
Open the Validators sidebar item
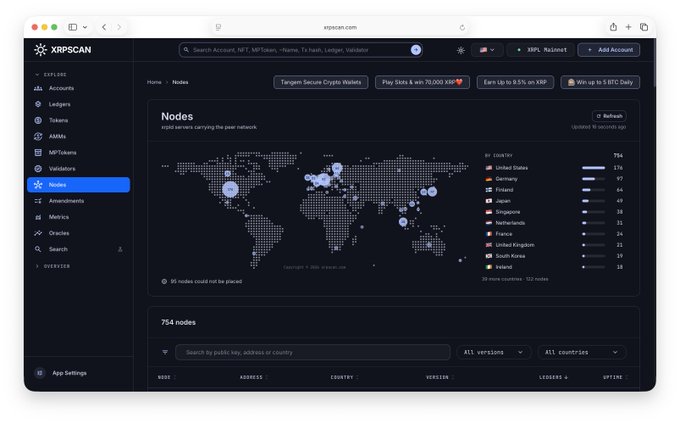[x=78, y=168]
